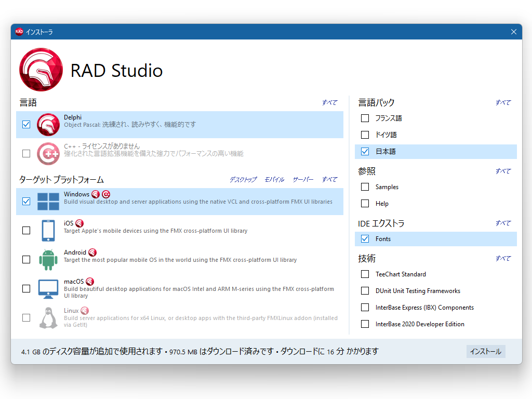Screen dimensions: 532x399
Task: Check TeeChart Standard
Action: coord(365,274)
